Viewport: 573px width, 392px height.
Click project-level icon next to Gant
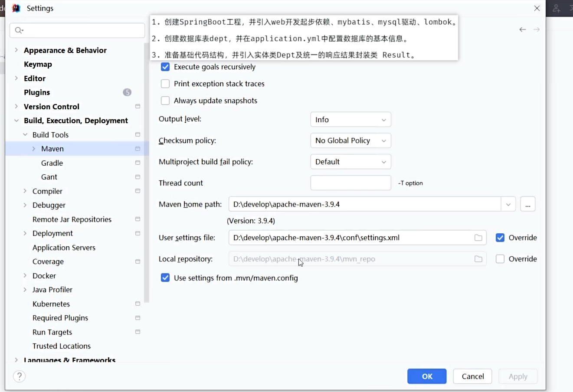(x=138, y=177)
